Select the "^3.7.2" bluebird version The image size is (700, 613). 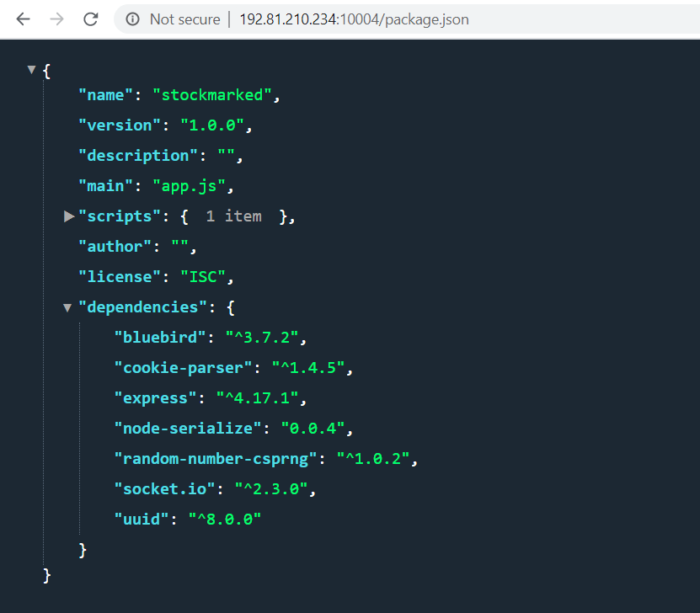pyautogui.click(x=262, y=338)
